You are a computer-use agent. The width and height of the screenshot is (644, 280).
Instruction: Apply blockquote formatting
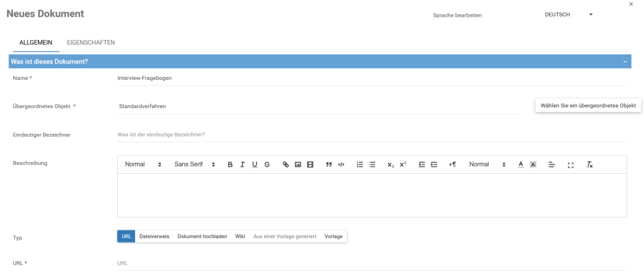(x=328, y=165)
